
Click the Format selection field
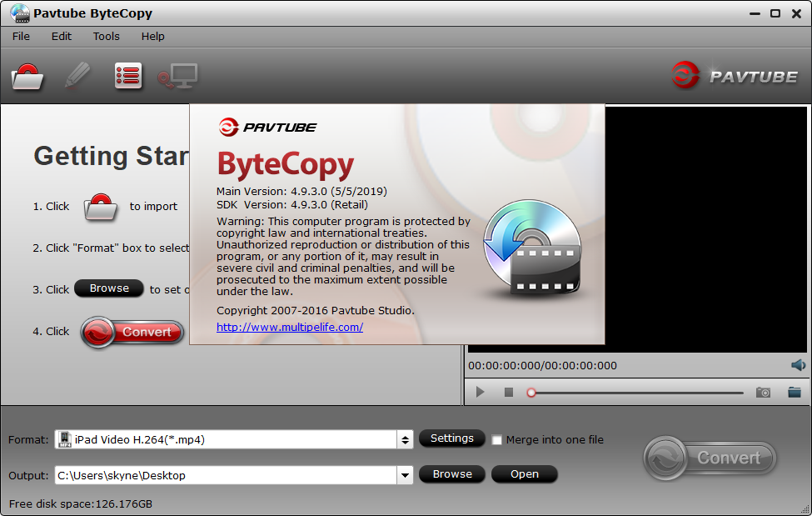click(227, 440)
